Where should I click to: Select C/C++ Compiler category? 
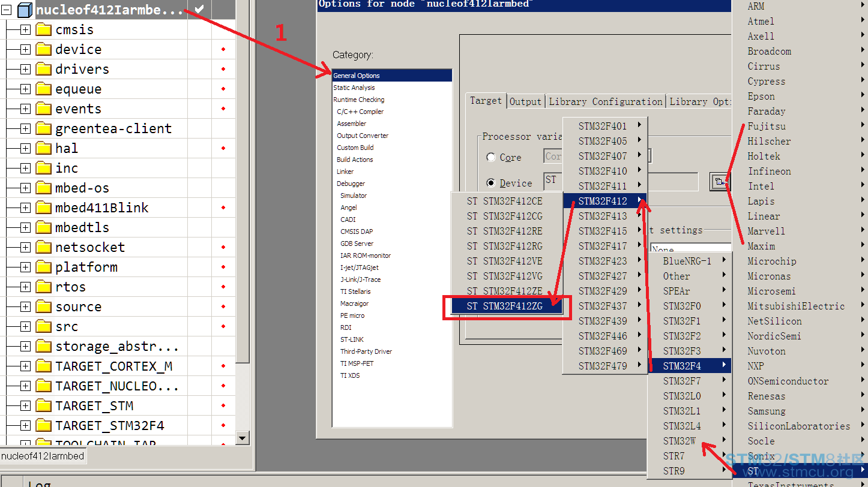pos(360,112)
